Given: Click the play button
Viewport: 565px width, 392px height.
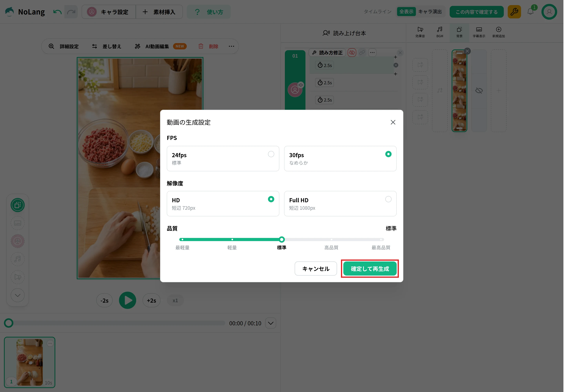Looking at the screenshot, I should 127,300.
